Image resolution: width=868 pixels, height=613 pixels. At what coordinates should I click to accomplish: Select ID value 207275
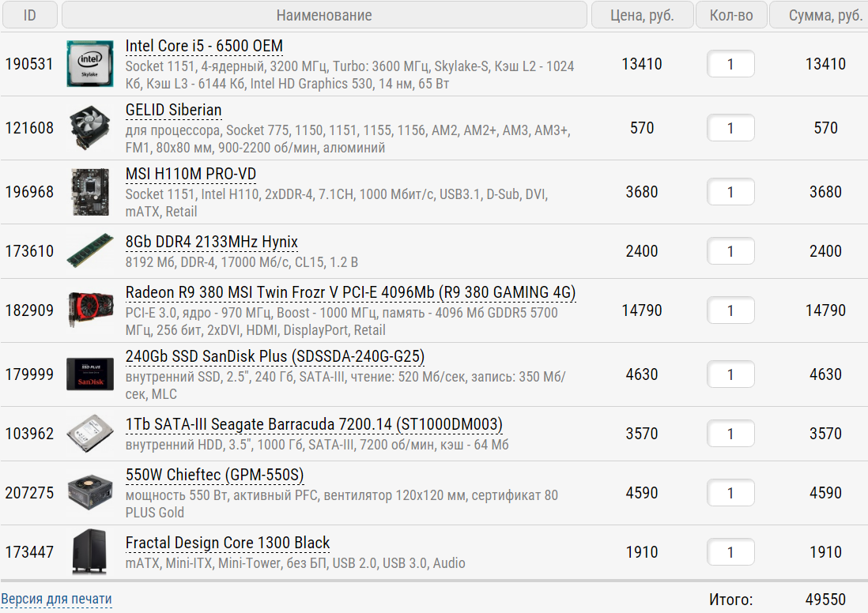coord(29,492)
